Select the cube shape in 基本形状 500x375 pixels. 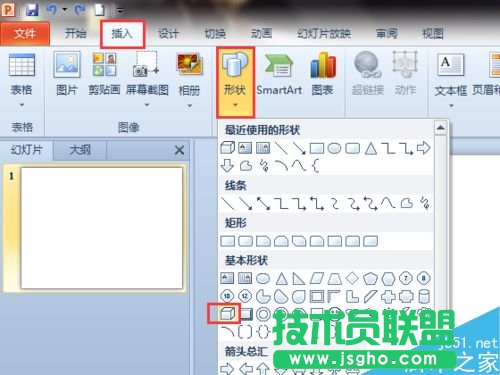228,313
